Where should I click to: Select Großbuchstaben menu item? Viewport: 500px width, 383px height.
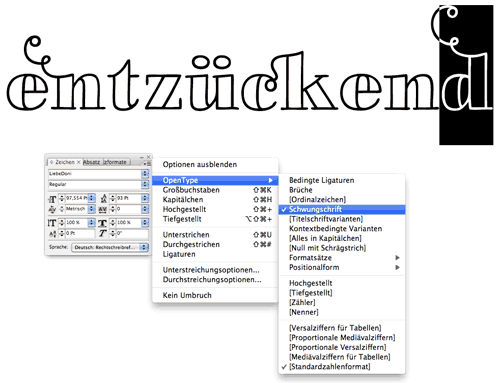click(x=215, y=190)
